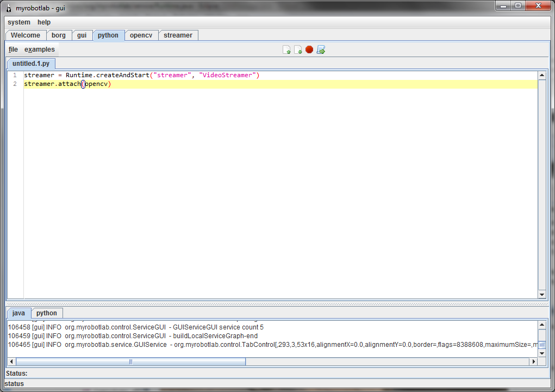The width and height of the screenshot is (555, 392).
Task: Click log line starting with 106465
Action: (x=272, y=345)
